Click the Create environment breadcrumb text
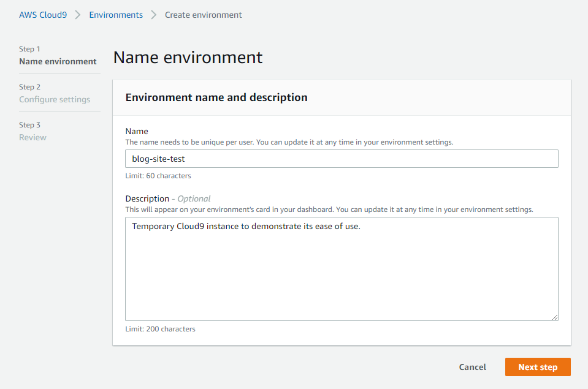This screenshot has width=588, height=389. 203,15
